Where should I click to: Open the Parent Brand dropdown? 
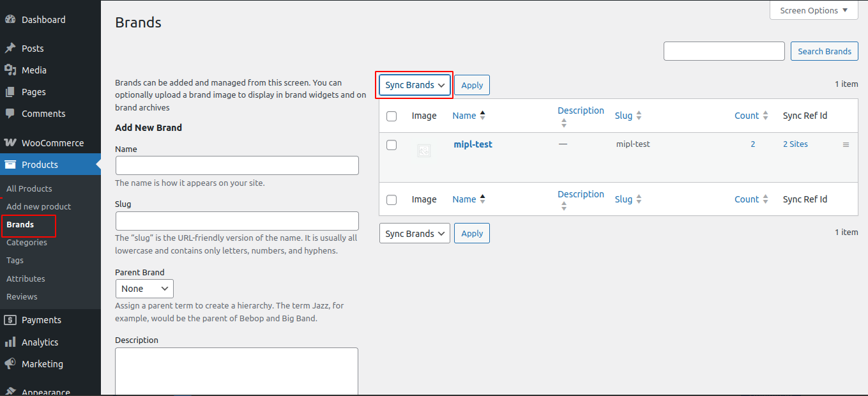click(x=144, y=289)
